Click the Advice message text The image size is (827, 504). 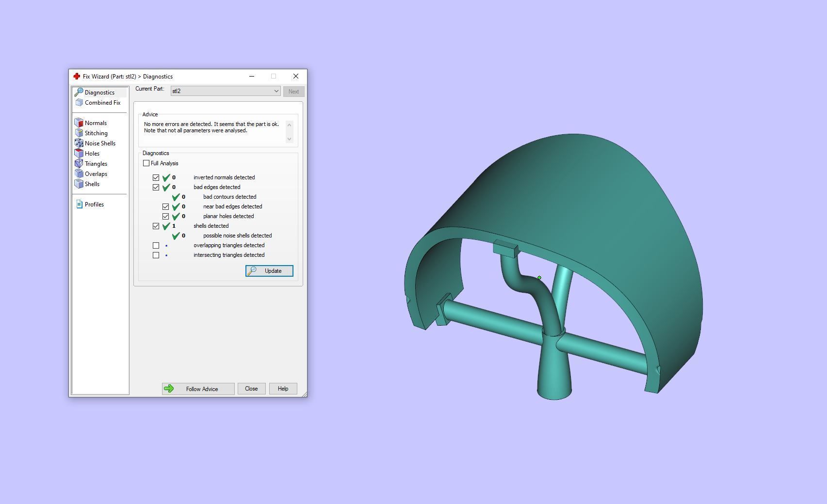click(211, 127)
